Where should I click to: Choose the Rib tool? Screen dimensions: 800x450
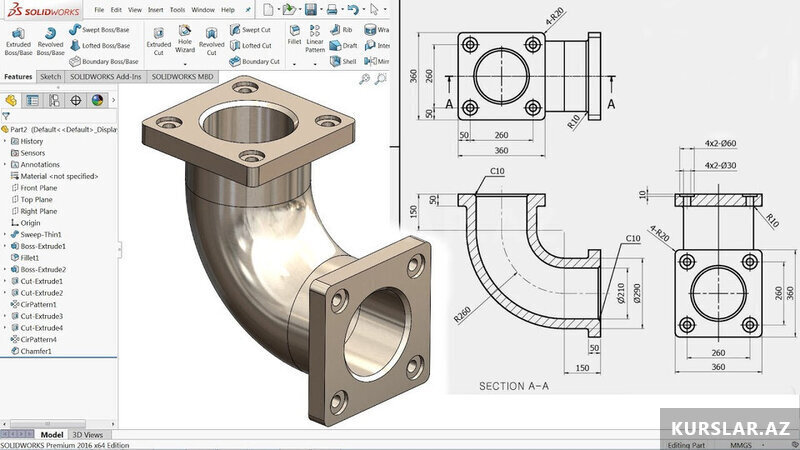(x=341, y=30)
